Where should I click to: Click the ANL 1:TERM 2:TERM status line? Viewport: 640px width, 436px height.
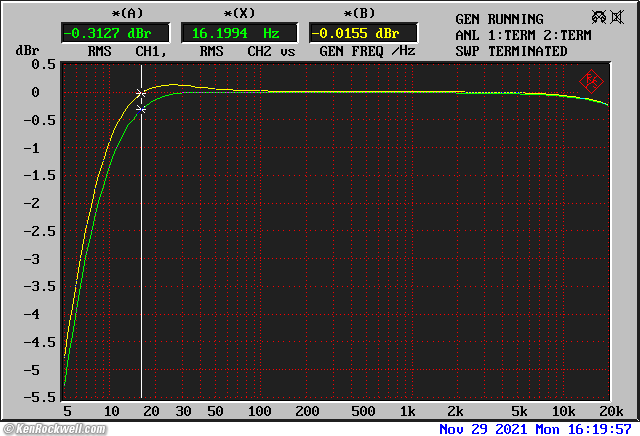click(520, 35)
